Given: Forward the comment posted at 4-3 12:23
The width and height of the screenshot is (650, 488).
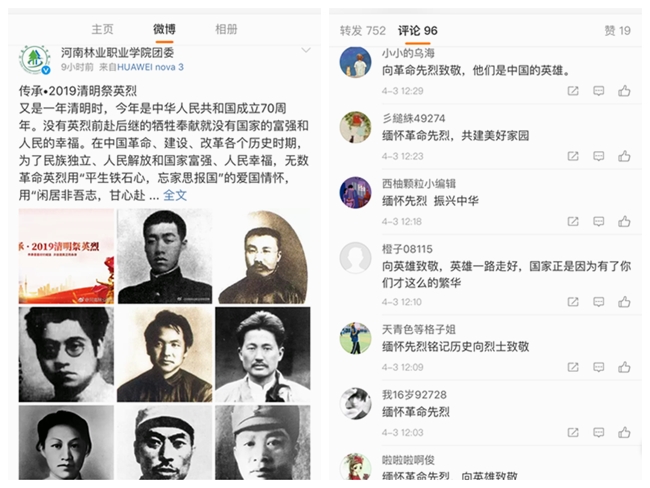Looking at the screenshot, I should point(573,156).
